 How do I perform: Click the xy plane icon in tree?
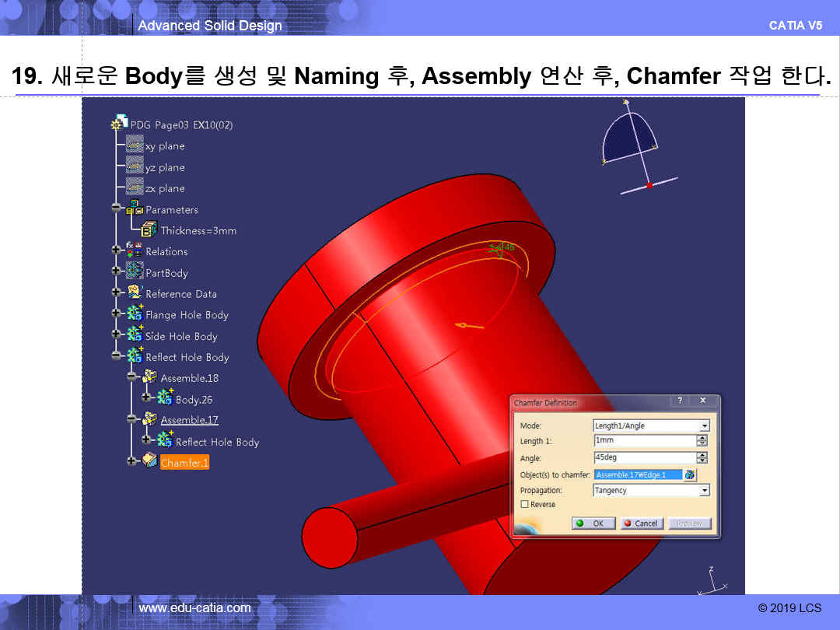click(x=134, y=145)
